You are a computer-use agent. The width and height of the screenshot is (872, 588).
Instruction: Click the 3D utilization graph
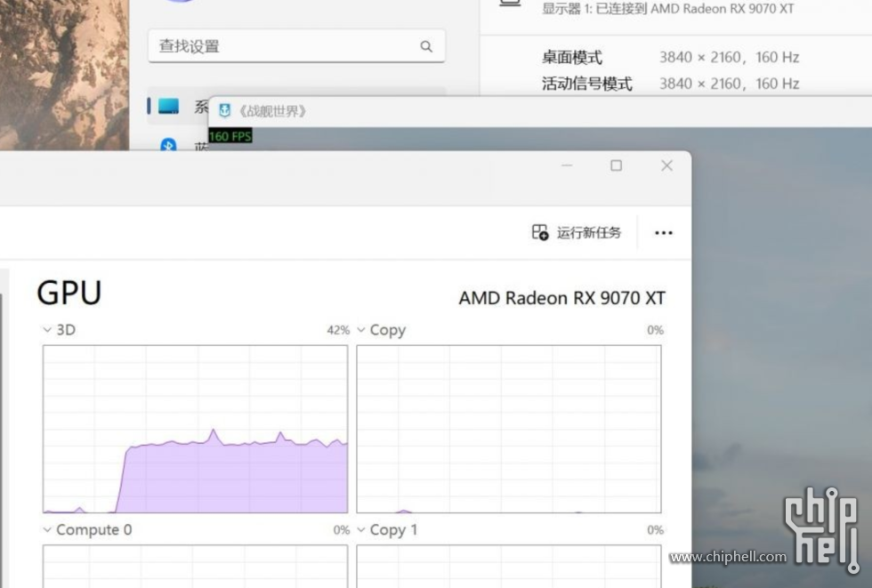[195, 429]
